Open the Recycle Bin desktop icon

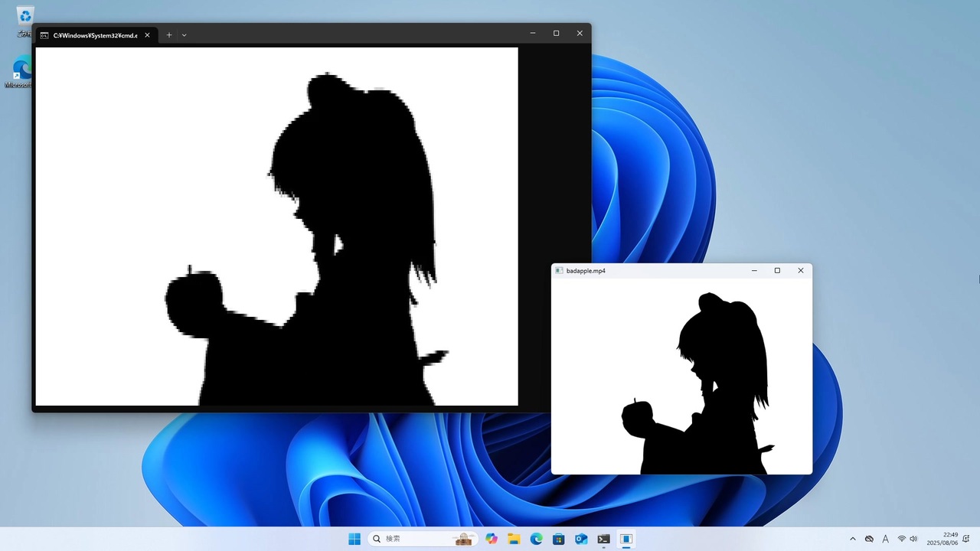pos(24,20)
